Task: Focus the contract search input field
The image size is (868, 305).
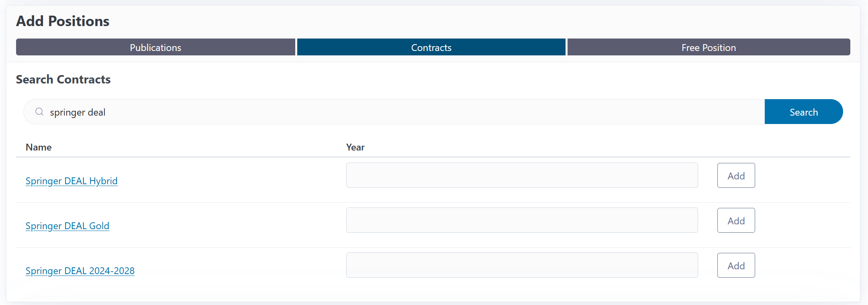Action: click(402, 112)
